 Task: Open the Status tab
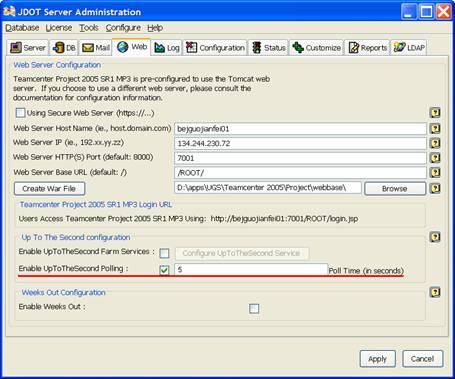[x=269, y=48]
